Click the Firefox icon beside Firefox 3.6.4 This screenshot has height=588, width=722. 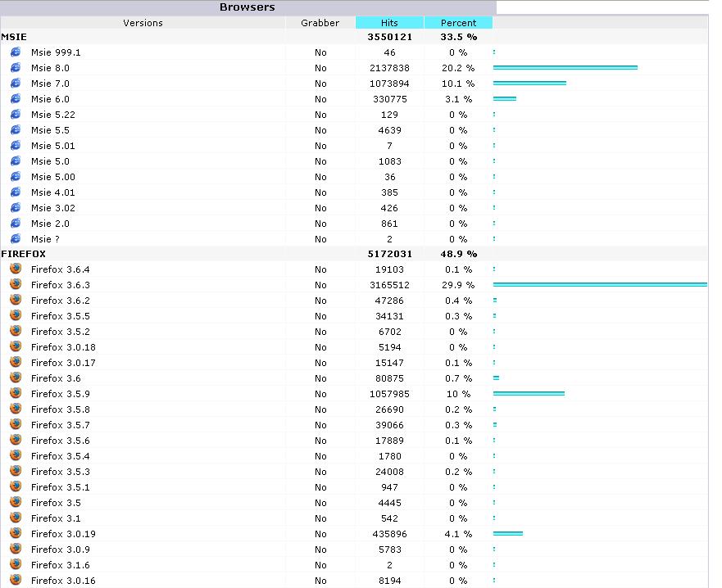(x=16, y=269)
